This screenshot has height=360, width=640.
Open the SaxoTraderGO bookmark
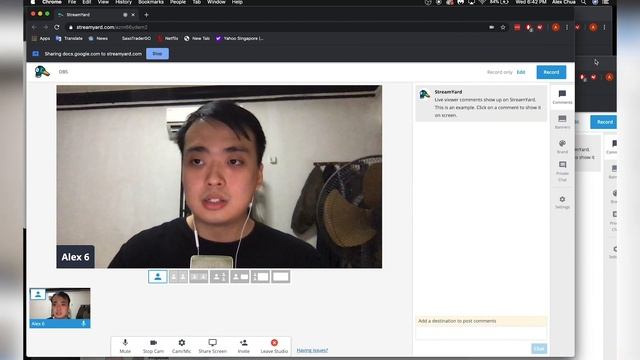coord(136,38)
